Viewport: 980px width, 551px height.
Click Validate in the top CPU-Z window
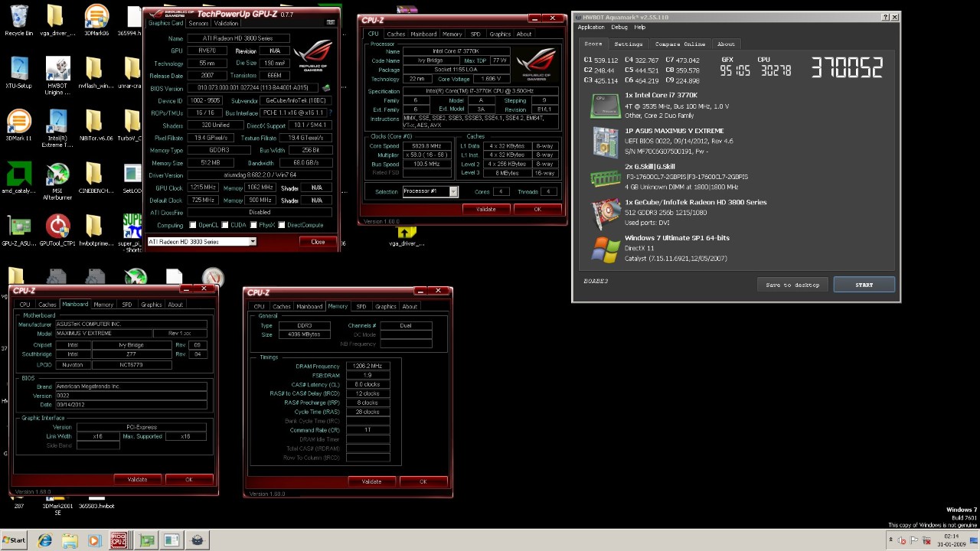[x=485, y=209]
